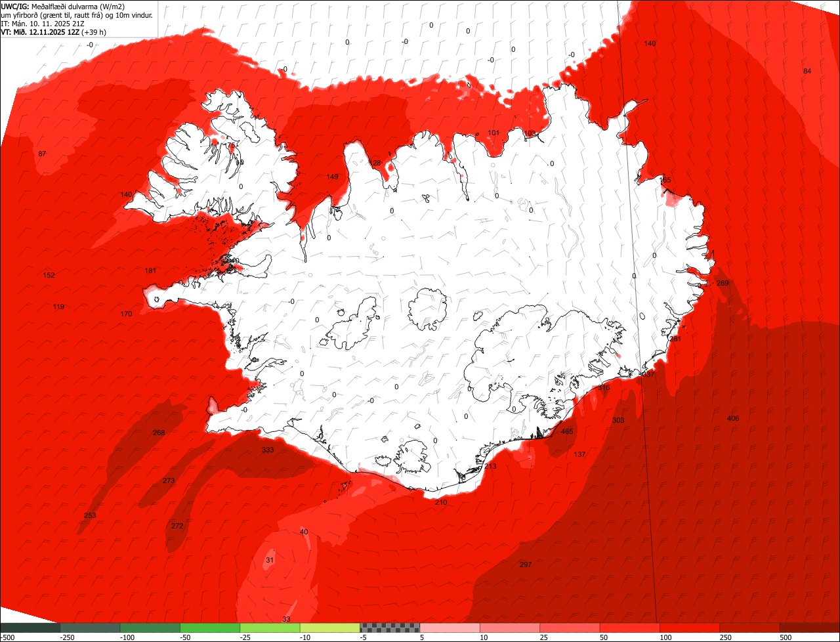Screen dimensions: 840x642
Task: Click the legend tick label "-100"
Action: pyautogui.click(x=127, y=637)
